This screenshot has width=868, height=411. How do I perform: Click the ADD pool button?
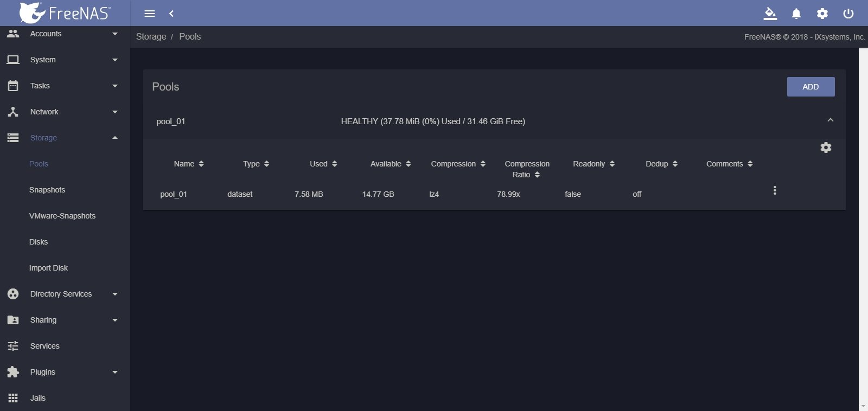click(810, 87)
